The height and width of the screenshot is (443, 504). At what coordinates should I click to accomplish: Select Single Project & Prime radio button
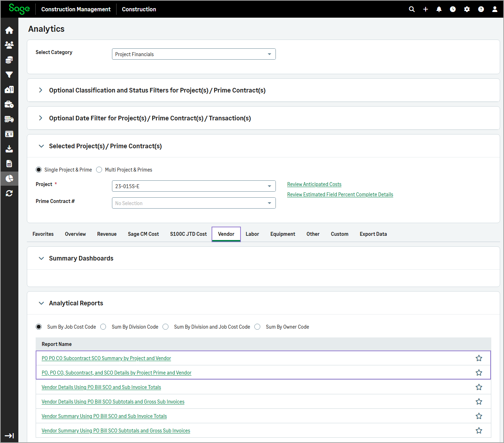[38, 170]
